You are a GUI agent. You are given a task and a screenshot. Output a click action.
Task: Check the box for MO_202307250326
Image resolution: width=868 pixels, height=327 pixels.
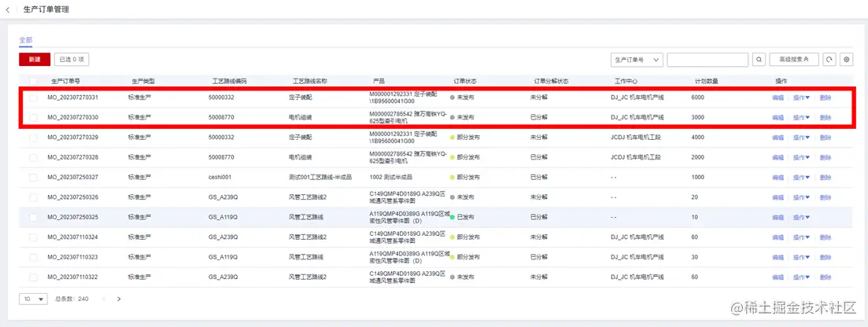(x=33, y=197)
